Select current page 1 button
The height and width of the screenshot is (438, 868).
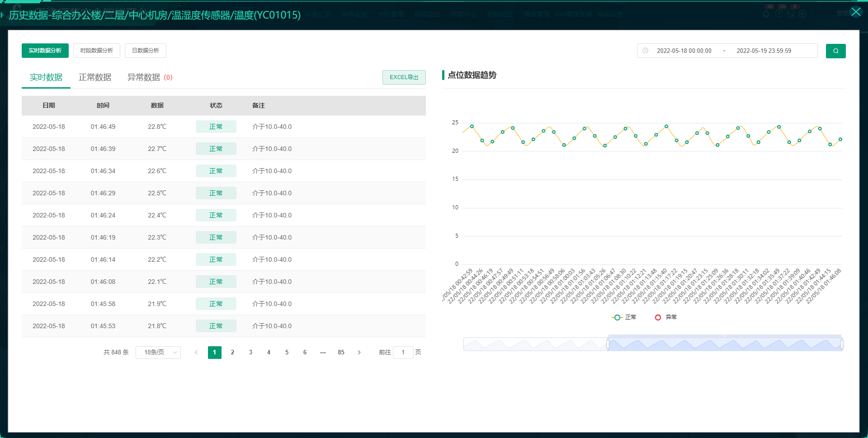coord(215,352)
